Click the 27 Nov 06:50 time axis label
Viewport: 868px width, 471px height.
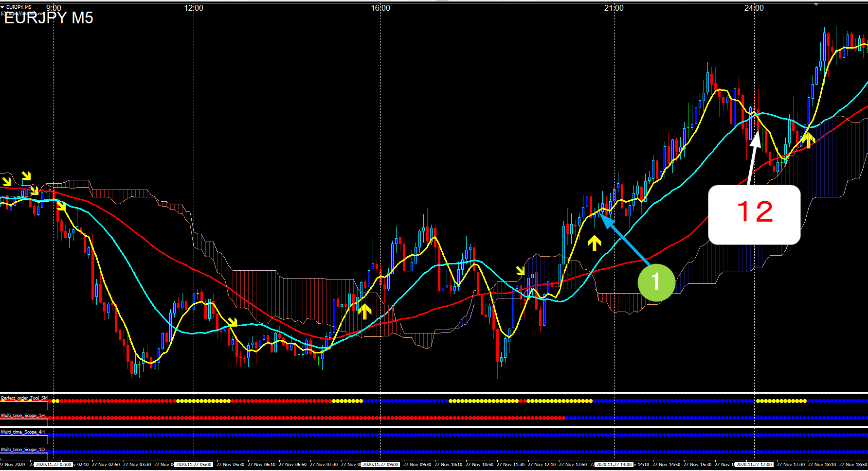(x=292, y=465)
